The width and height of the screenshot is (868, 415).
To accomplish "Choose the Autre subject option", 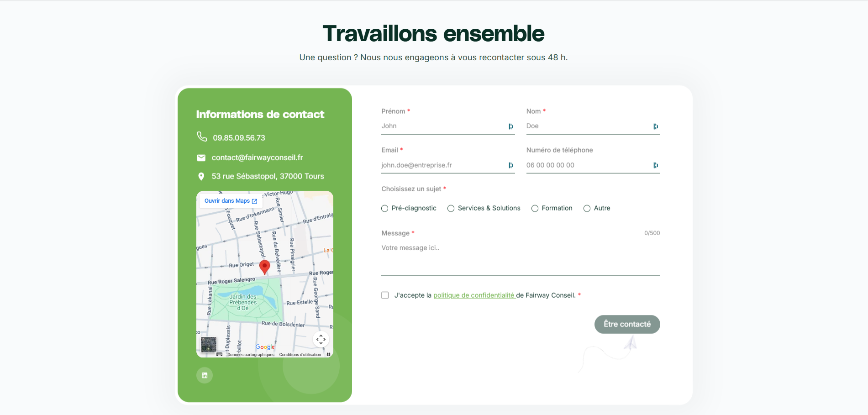I will point(587,208).
